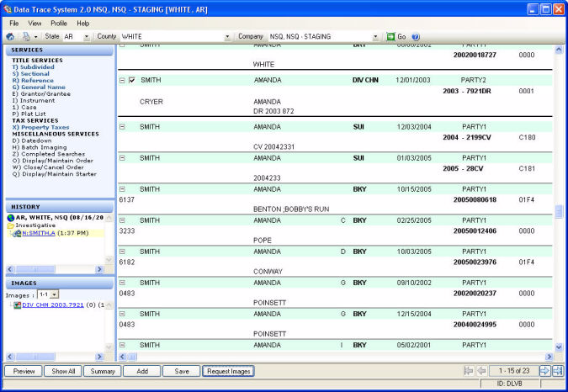Select the Reference title service
This screenshot has width=568, height=392.
coord(33,81)
